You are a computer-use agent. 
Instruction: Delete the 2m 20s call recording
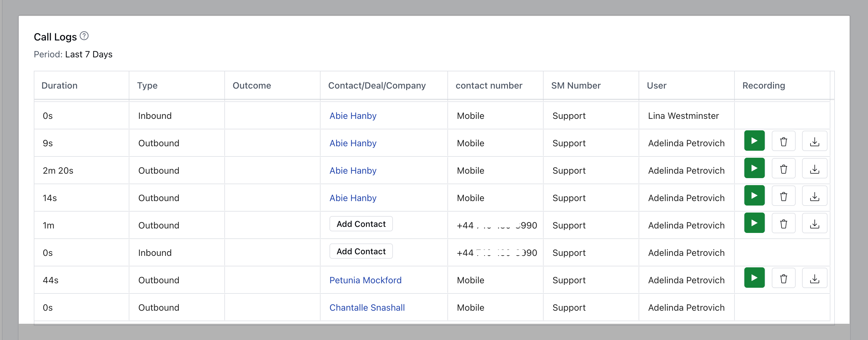click(x=784, y=169)
